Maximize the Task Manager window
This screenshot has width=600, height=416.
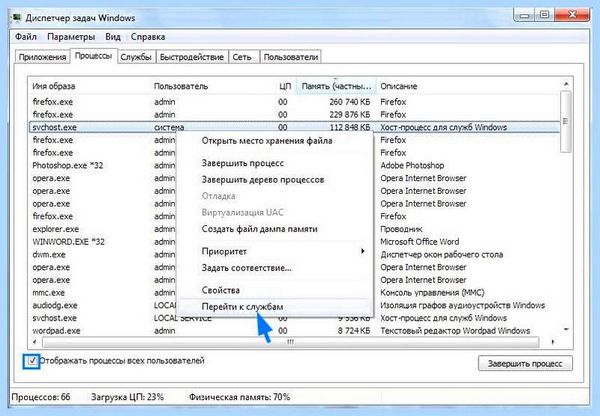545,15
